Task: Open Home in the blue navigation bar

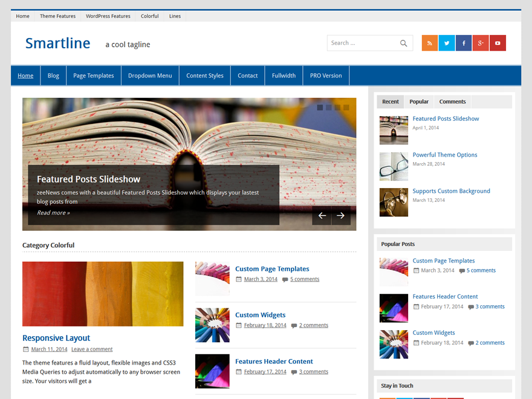Action: 25,76
